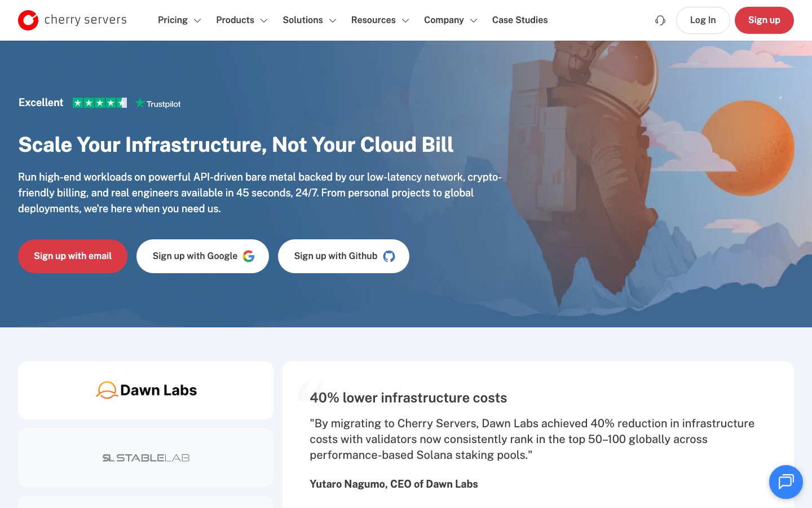Click the Google logo on signup button
The image size is (812, 508).
(x=249, y=256)
